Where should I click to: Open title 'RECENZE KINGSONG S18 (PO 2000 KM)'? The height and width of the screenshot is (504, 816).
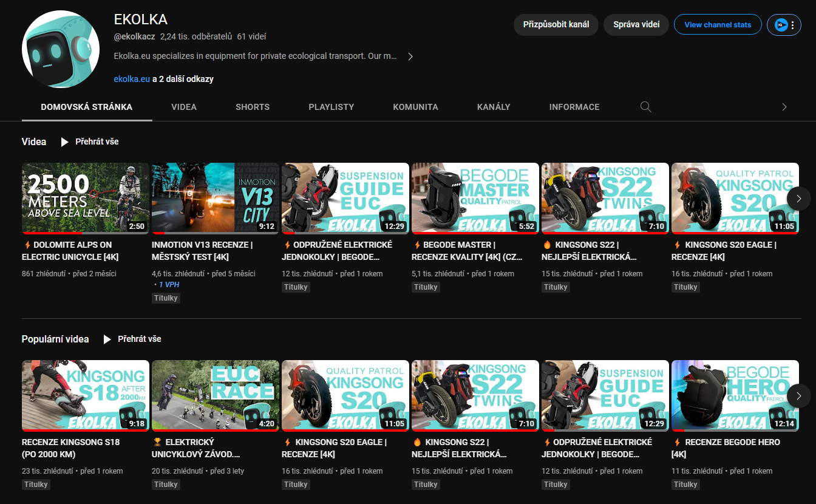click(71, 448)
